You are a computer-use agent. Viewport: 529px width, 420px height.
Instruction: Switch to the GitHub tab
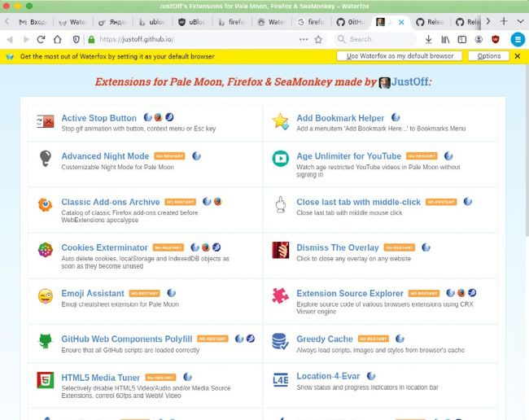tap(352, 22)
